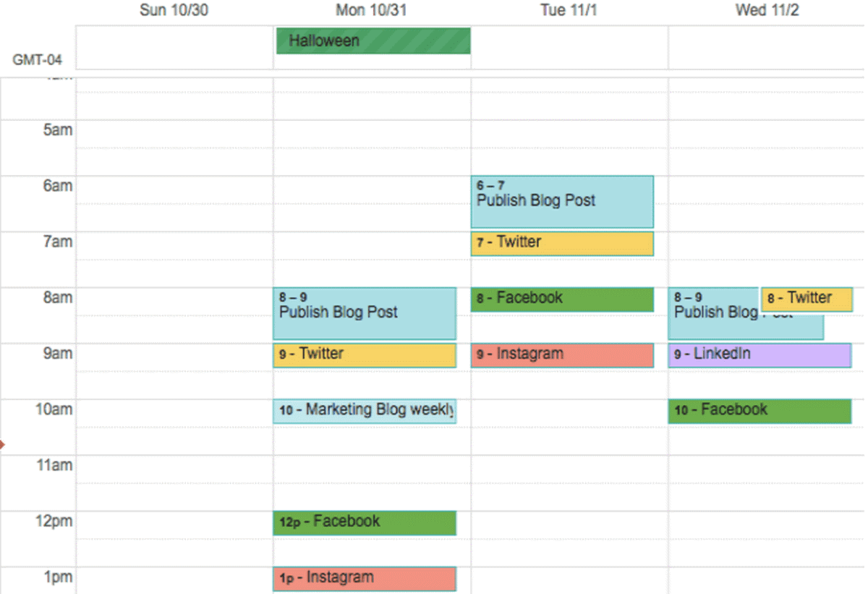Click Monday's 12pm Facebook event
868x594 pixels.
[x=365, y=522]
